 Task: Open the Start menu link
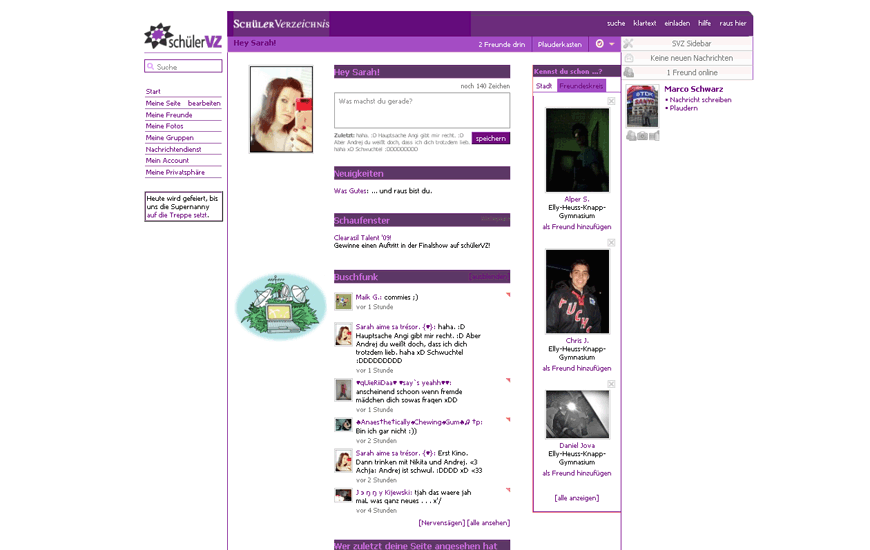pos(153,92)
